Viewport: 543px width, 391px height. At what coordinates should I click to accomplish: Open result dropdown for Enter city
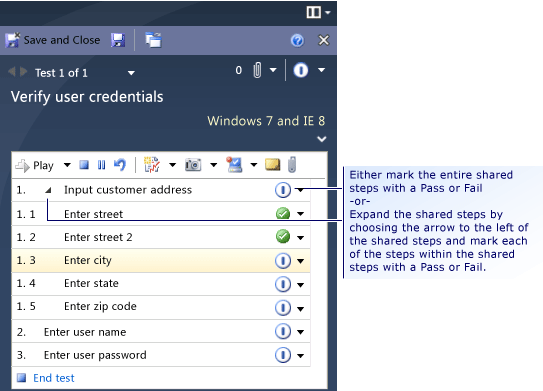click(300, 261)
